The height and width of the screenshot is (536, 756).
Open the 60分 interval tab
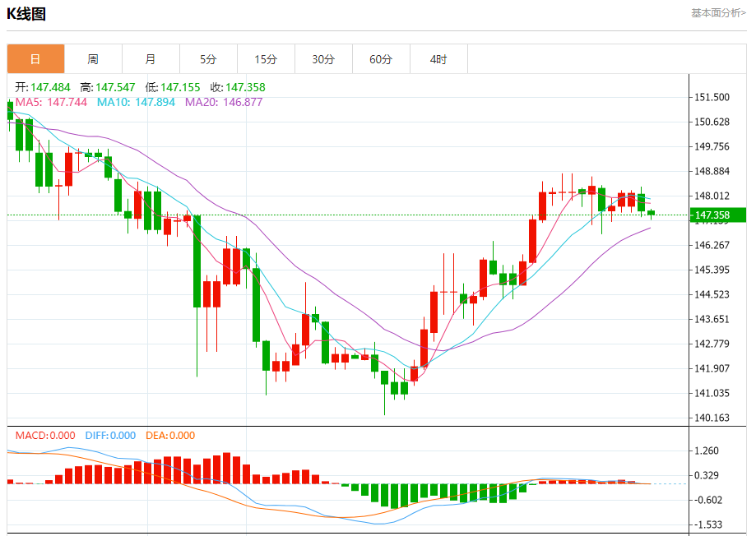(381, 59)
